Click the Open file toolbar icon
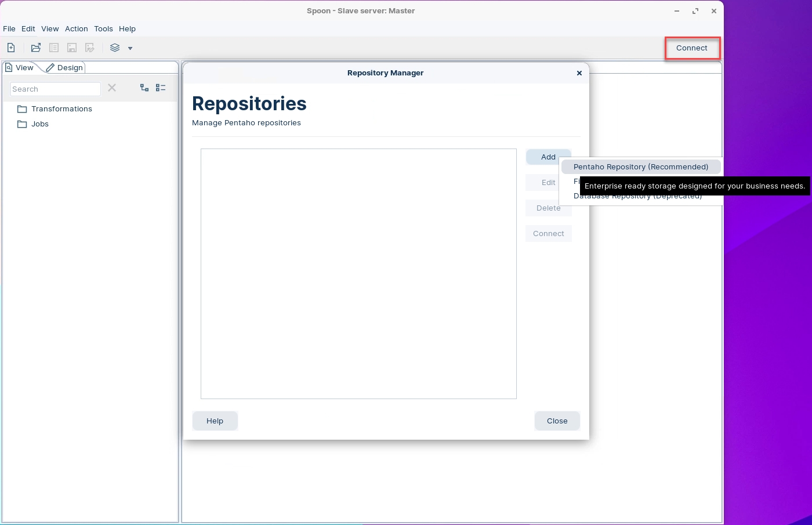This screenshot has height=525, width=812. [36, 48]
